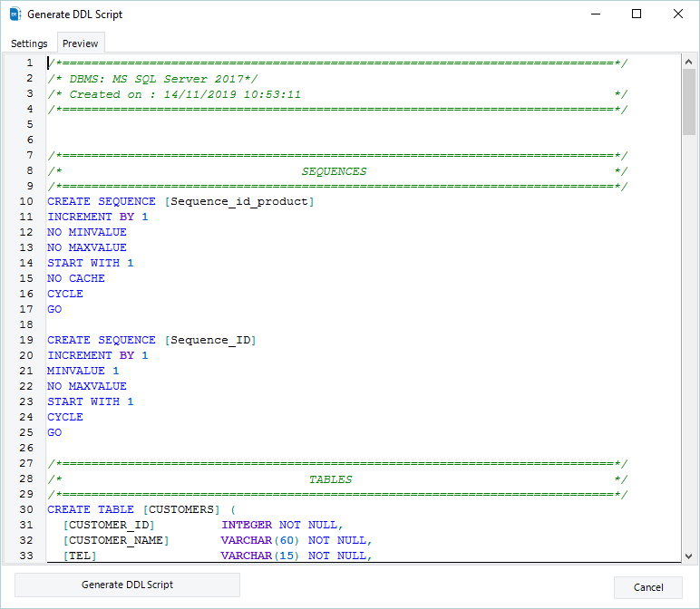
Task: Click the scrollbar down arrow
Action: tap(689, 555)
